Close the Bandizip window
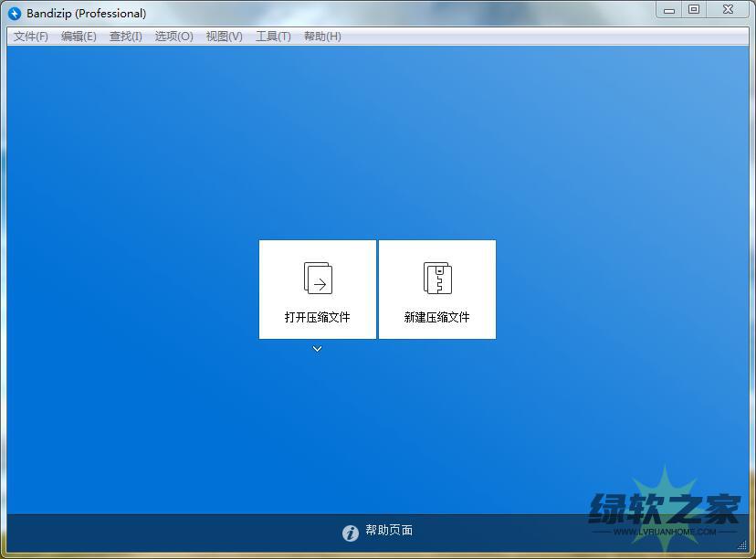The height and width of the screenshot is (559, 756). [728, 10]
